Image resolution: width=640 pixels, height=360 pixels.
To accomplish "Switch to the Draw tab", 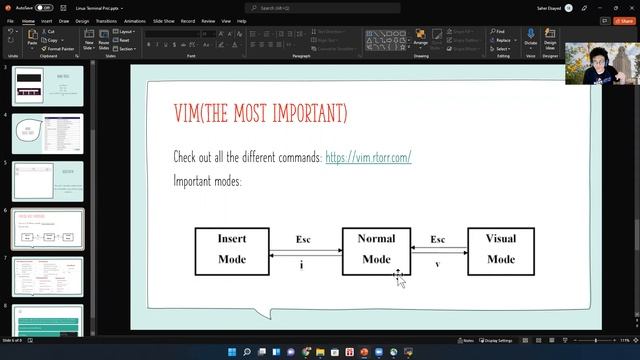I will point(64,21).
